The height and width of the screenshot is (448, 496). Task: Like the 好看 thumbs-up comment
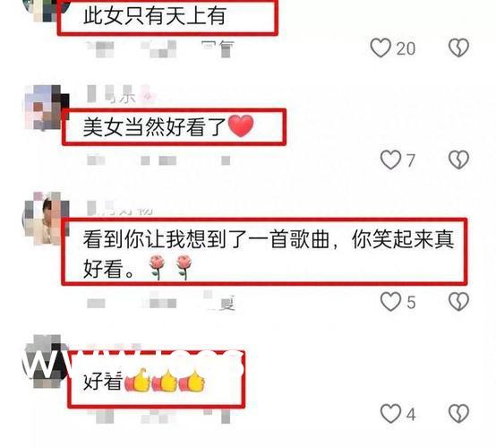coord(390,413)
